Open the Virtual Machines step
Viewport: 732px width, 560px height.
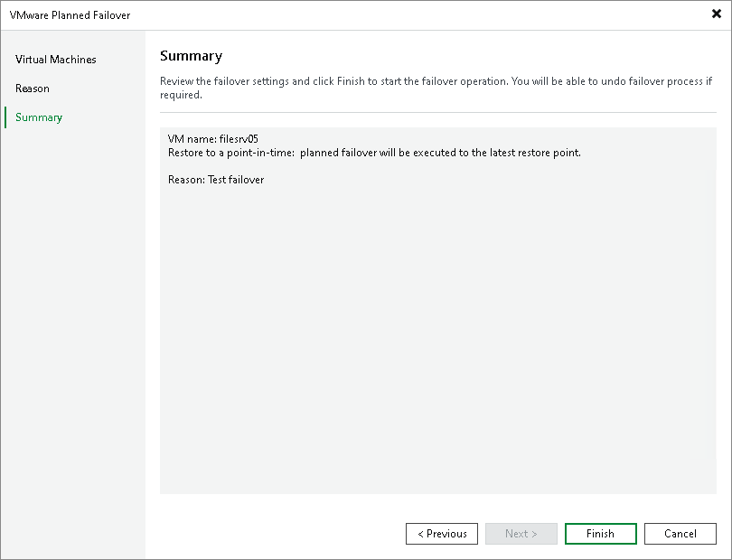[x=55, y=60]
